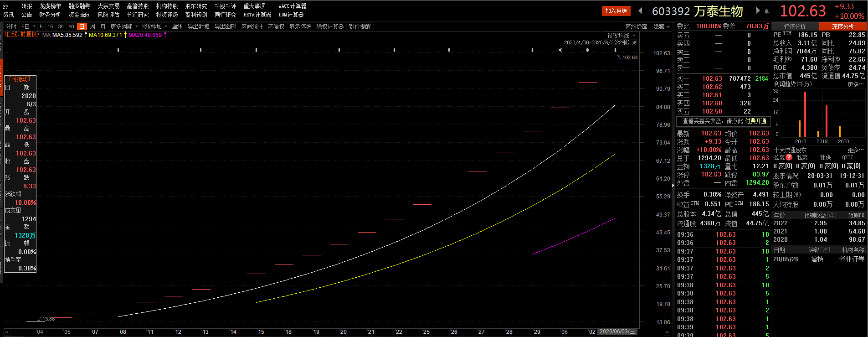This screenshot has width=868, height=337.
Task: Click the 买一 bid price 102.63
Action: pos(712,78)
